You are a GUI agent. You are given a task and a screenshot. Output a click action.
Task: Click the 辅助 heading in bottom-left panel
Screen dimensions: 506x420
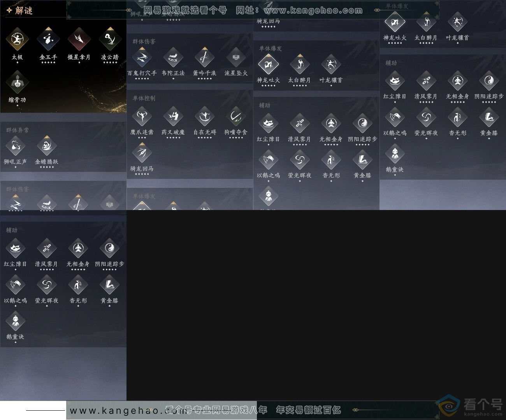tap(12, 230)
